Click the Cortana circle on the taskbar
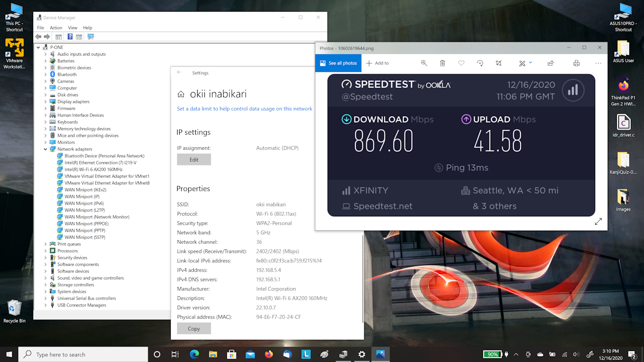The height and width of the screenshot is (362, 644). (x=157, y=354)
